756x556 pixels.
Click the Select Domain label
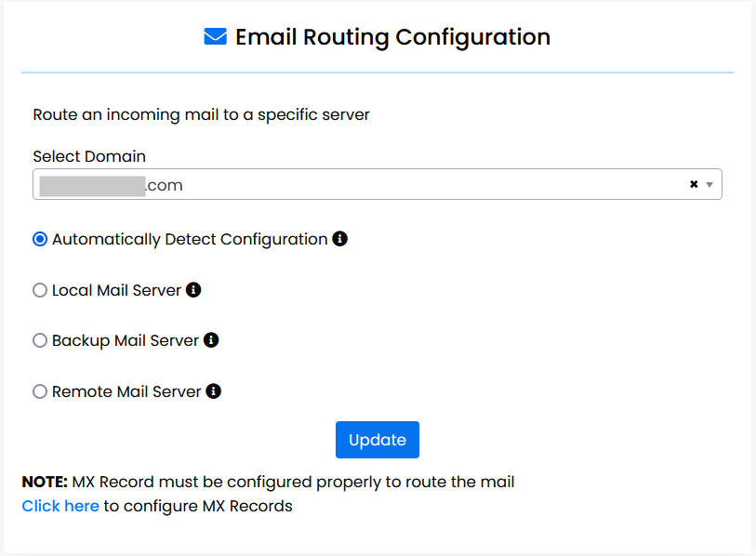(x=89, y=155)
